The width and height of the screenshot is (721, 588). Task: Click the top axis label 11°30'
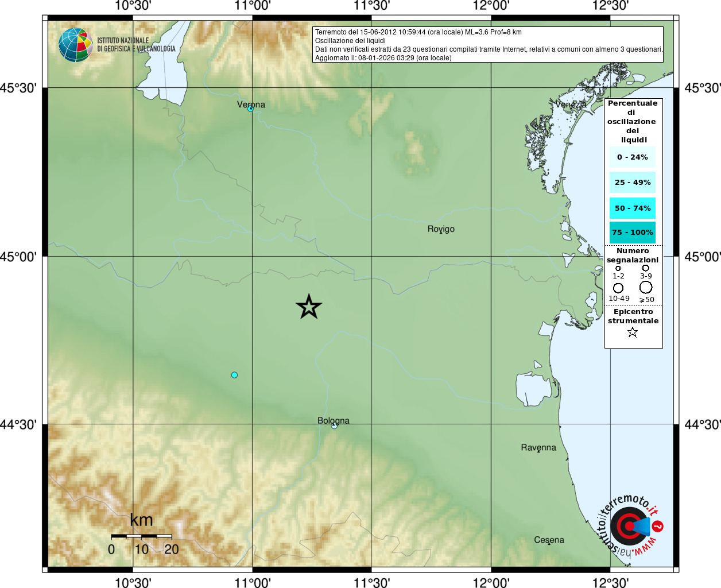372,6
